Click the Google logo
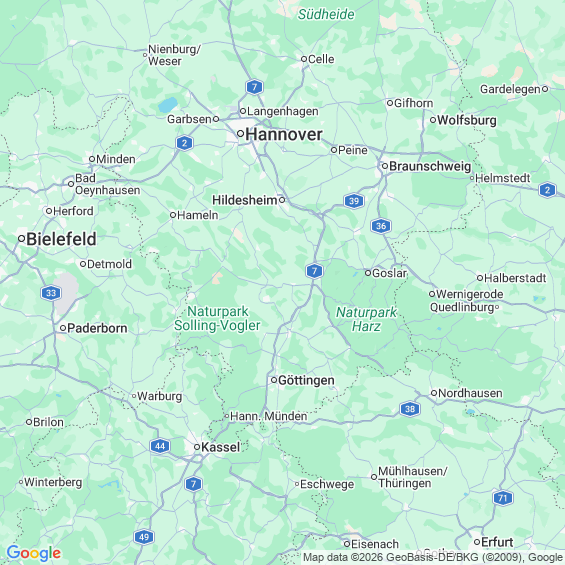Image resolution: width=565 pixels, height=565 pixels. click(x=34, y=553)
